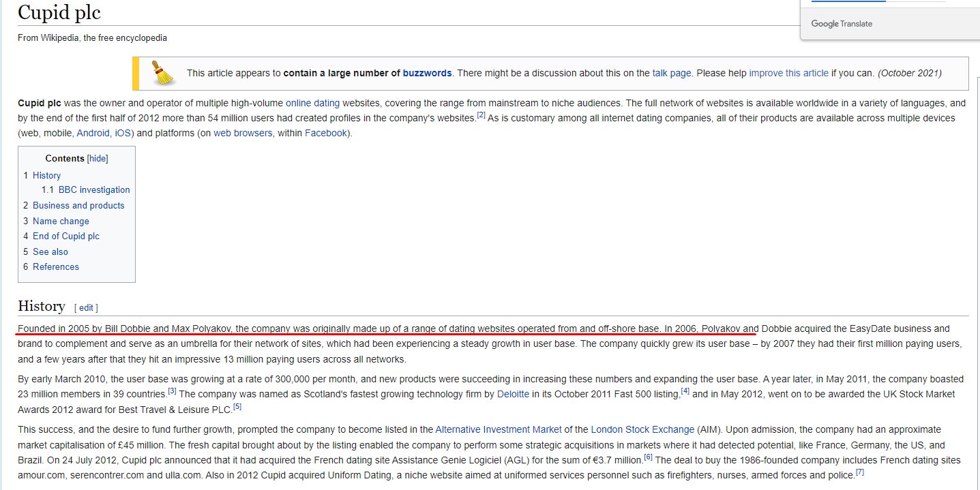
Task: Open the online dating link
Action: [x=312, y=103]
